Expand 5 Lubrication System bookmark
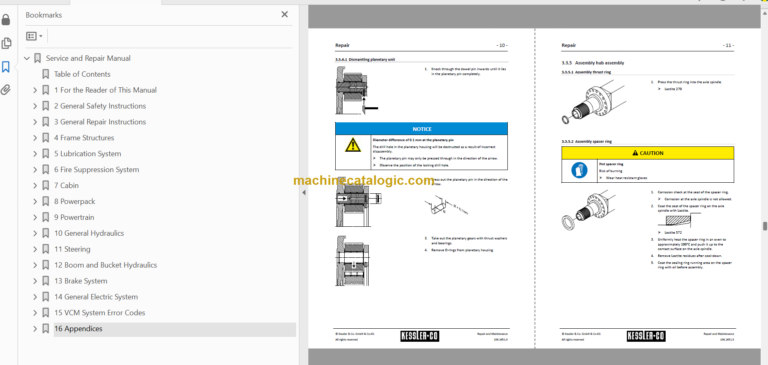 (x=35, y=154)
